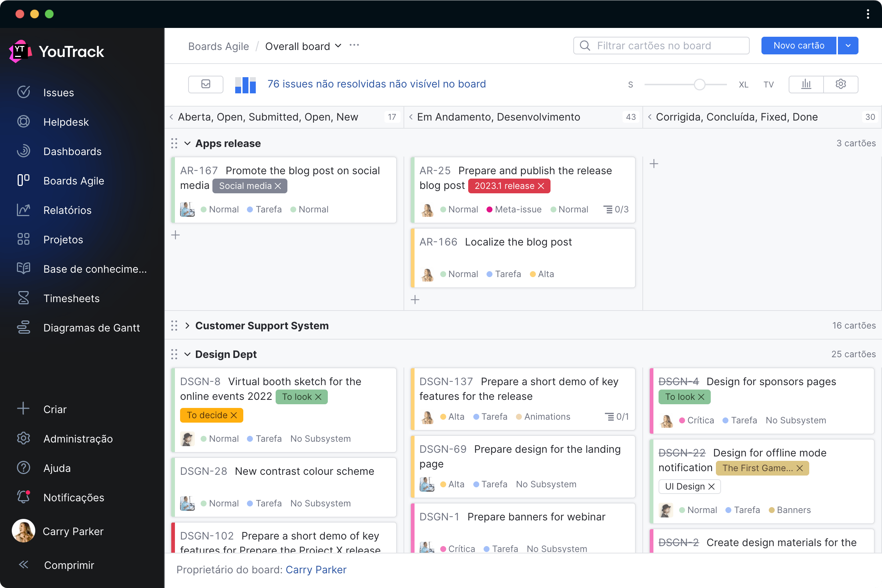The width and height of the screenshot is (882, 588).
Task: Click the email/inbox icon on board
Action: point(205,84)
